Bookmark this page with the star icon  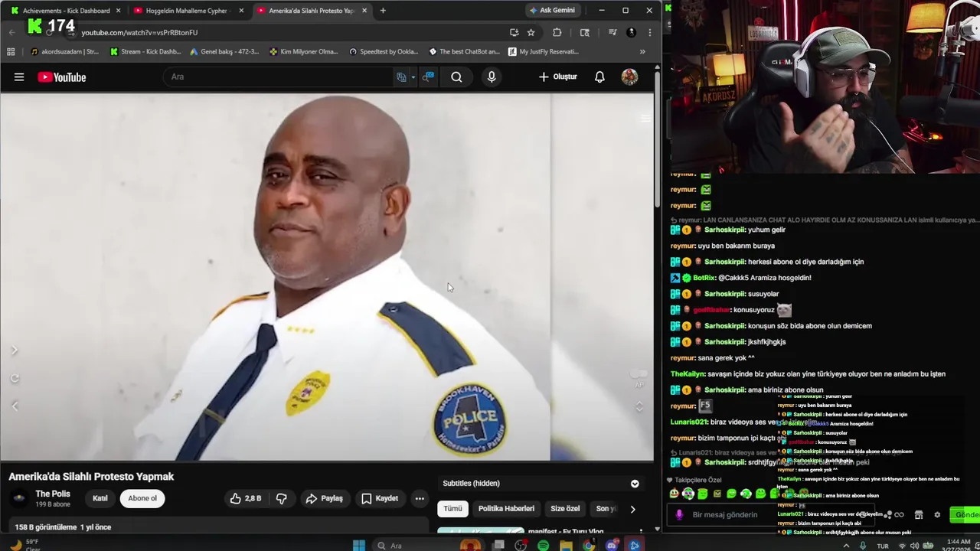click(x=531, y=32)
